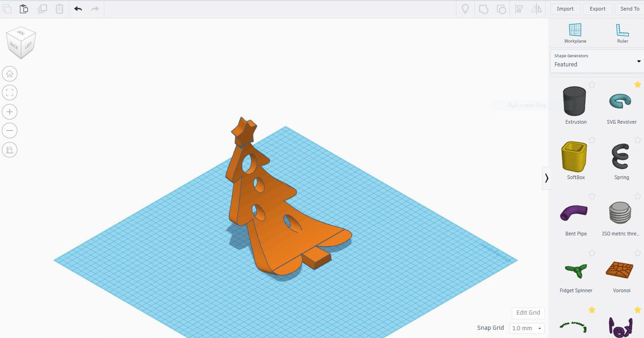
Task: Select the Ruler tool
Action: click(623, 33)
